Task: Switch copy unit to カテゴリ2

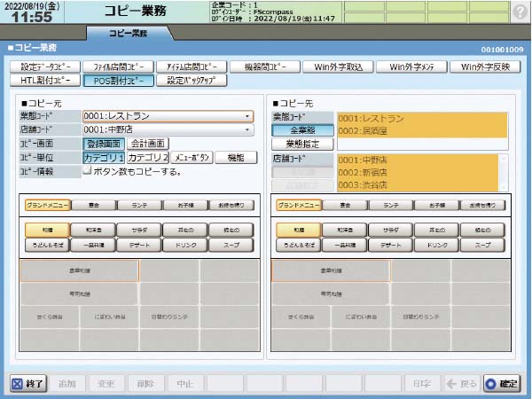Action: [x=147, y=157]
